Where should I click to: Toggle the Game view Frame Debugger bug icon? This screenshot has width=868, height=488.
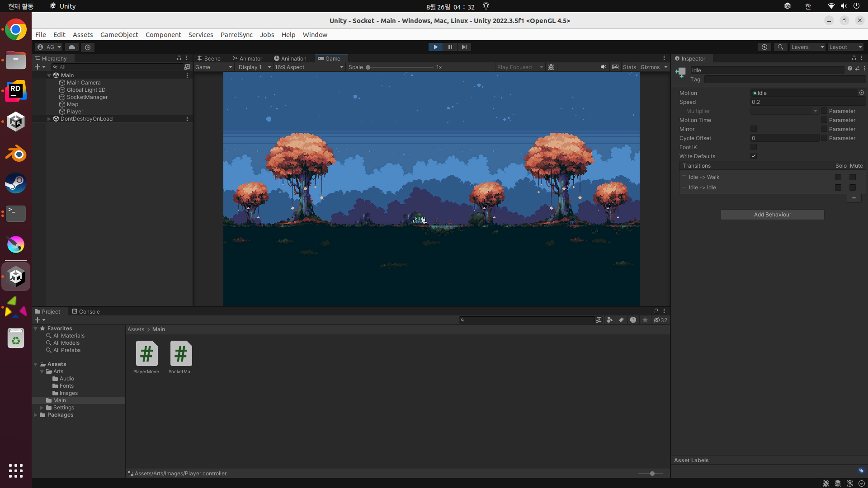coord(551,67)
